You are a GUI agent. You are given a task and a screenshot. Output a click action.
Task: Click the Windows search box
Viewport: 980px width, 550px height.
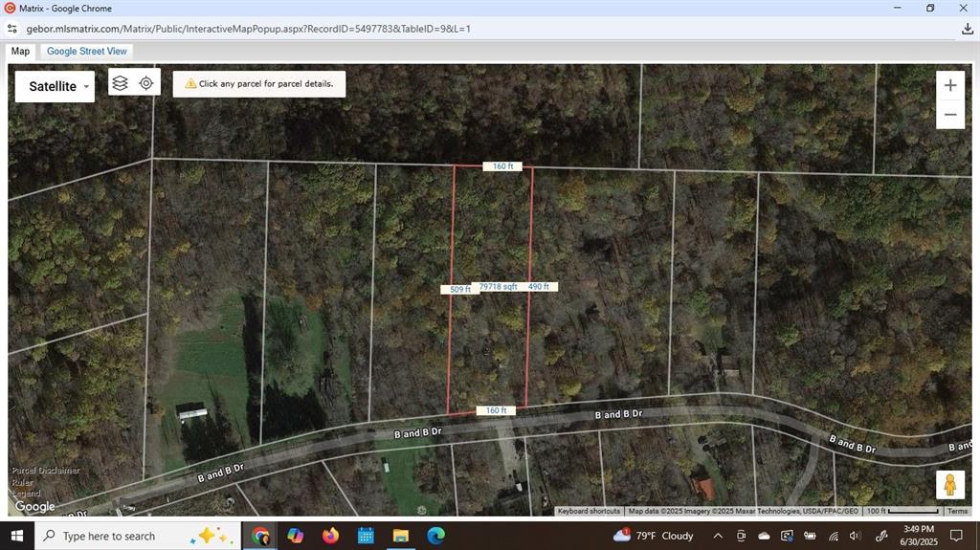[108, 536]
